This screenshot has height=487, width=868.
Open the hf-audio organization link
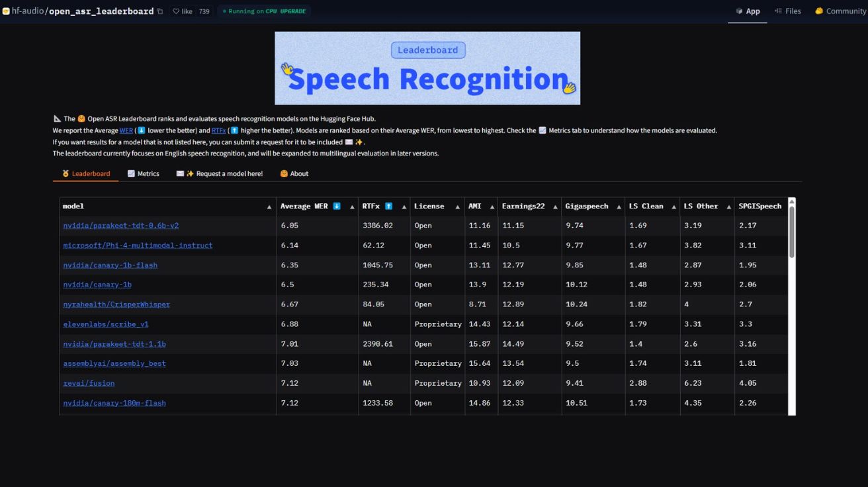coord(27,11)
